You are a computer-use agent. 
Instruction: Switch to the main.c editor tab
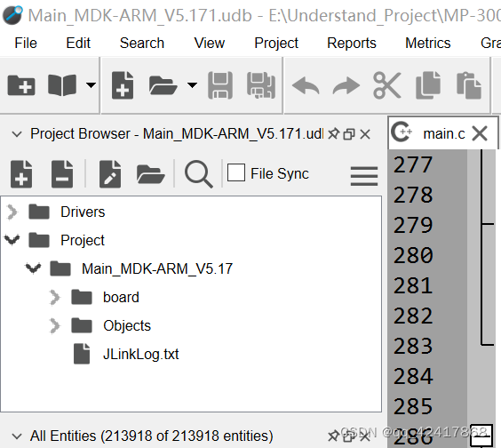point(443,133)
